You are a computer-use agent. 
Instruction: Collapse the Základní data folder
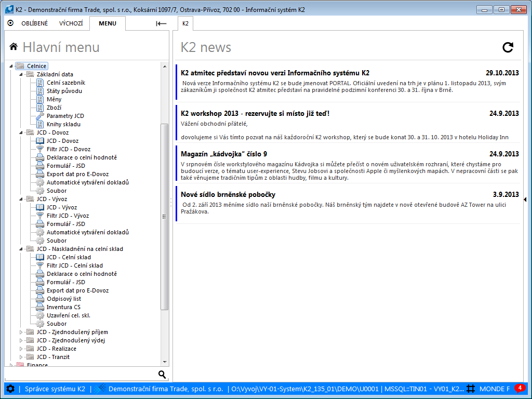[x=21, y=74]
